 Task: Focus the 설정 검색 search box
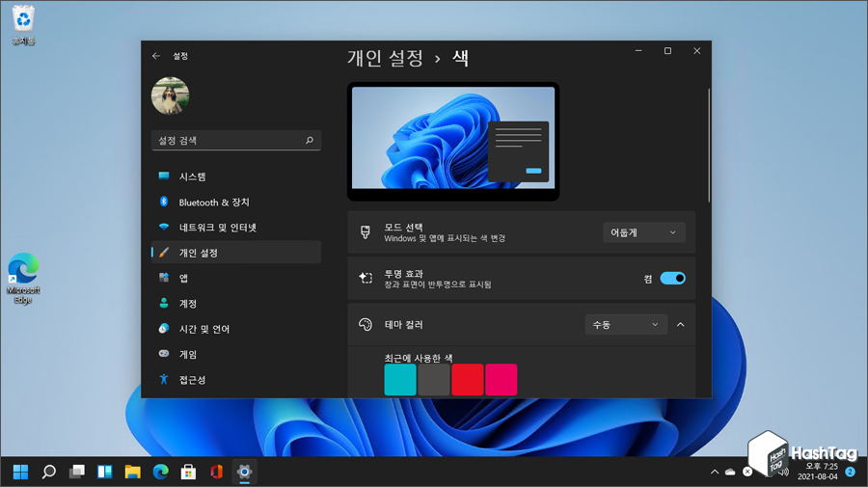point(236,141)
